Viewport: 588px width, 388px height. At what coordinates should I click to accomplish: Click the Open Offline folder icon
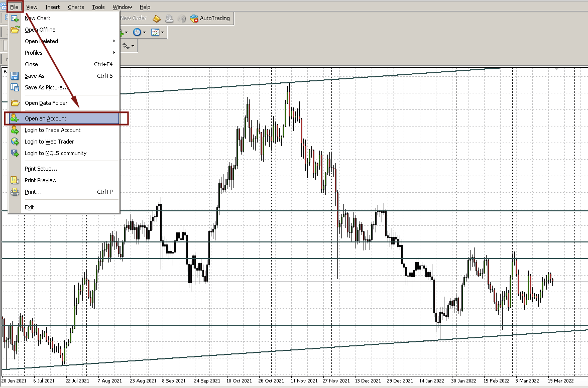click(x=15, y=30)
